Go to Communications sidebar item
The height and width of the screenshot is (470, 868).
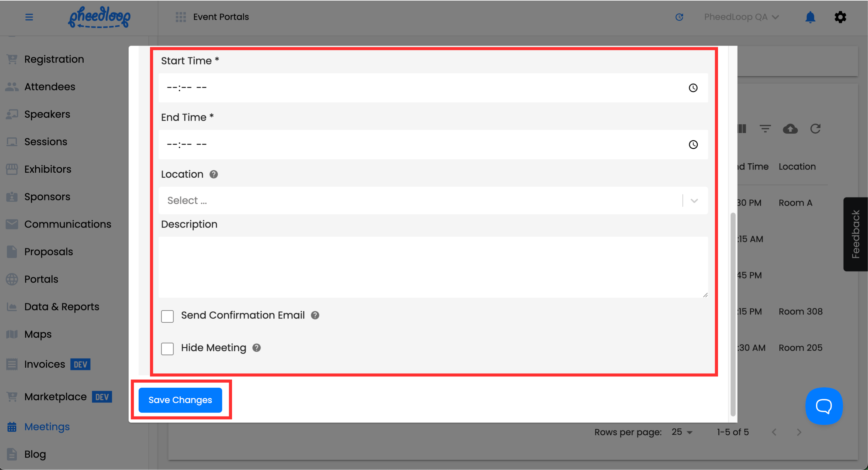pos(67,224)
